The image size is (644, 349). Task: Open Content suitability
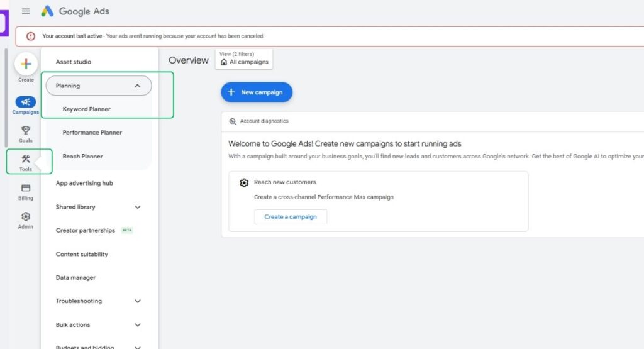click(82, 254)
